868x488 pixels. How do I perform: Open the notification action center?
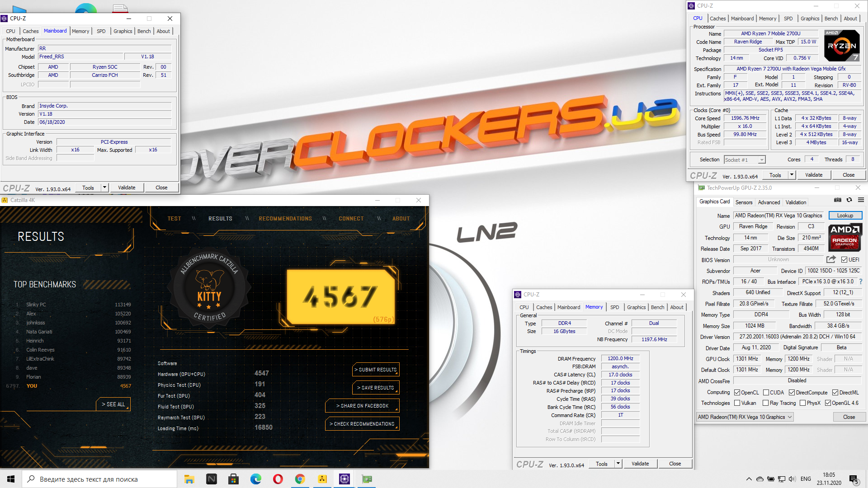(854, 479)
